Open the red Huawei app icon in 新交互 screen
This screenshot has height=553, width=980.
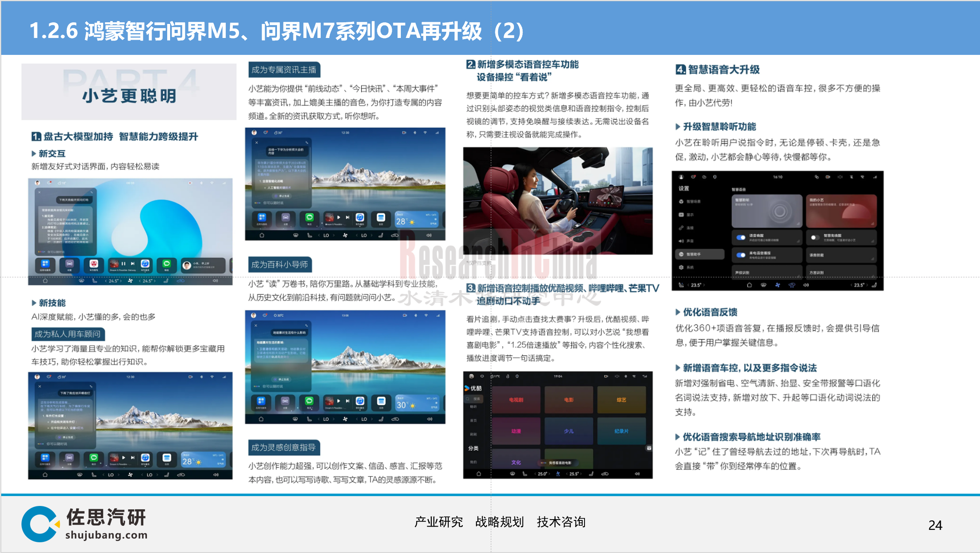click(x=94, y=264)
